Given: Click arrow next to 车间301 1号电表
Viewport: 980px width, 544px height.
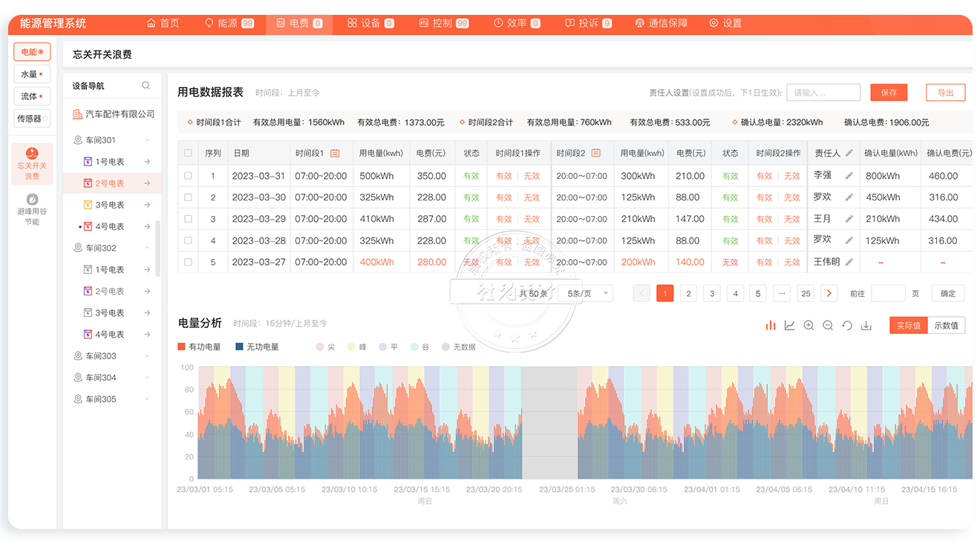Looking at the screenshot, I should click(147, 162).
